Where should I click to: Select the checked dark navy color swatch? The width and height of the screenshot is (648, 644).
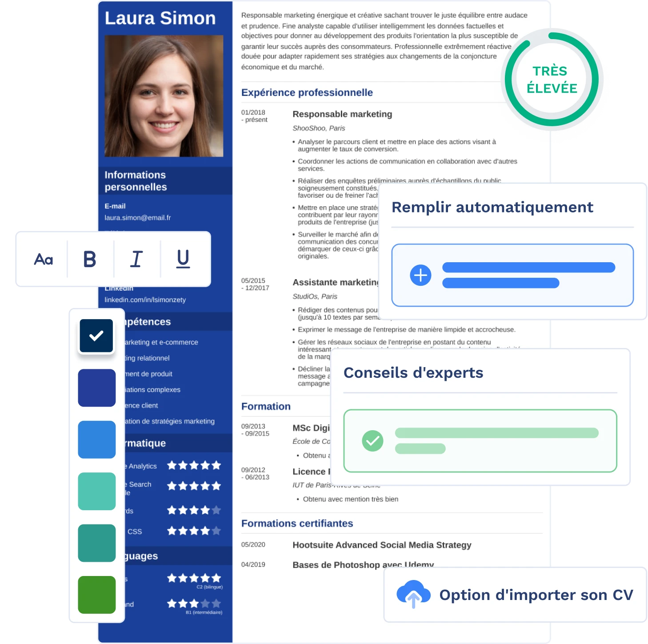coord(96,336)
